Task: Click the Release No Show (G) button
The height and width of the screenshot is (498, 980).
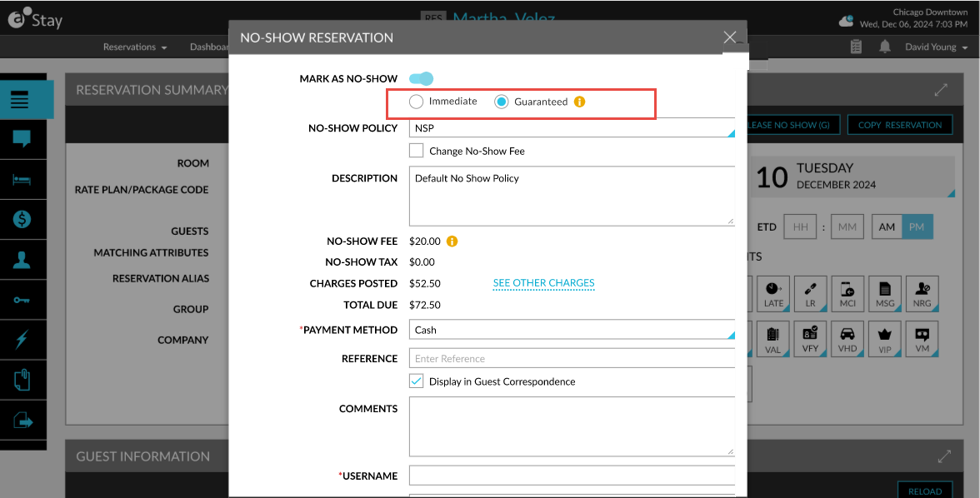Action: pyautogui.click(x=793, y=125)
